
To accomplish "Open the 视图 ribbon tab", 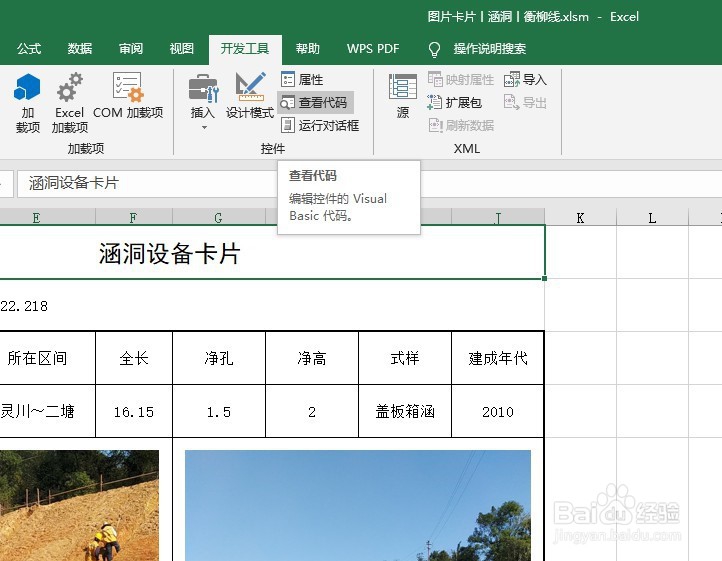I will tap(181, 49).
